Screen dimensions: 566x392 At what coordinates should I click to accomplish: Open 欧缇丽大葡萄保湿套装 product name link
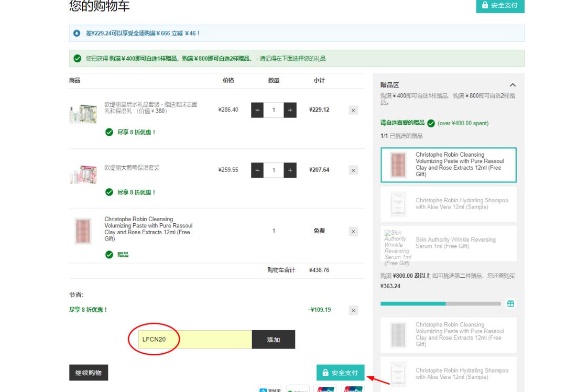pyautogui.click(x=132, y=168)
